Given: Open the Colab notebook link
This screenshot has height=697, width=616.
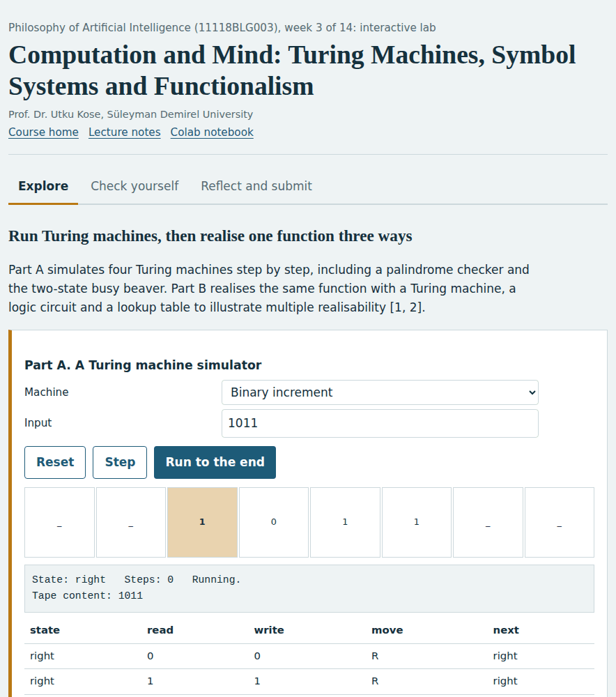Looking at the screenshot, I should 212,132.
